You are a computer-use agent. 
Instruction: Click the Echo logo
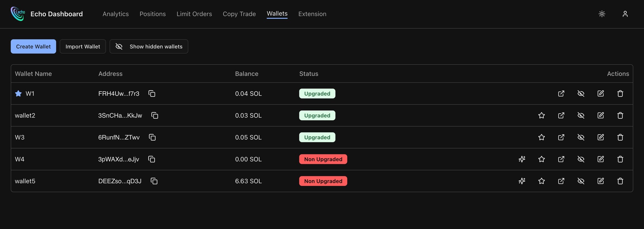[18, 14]
